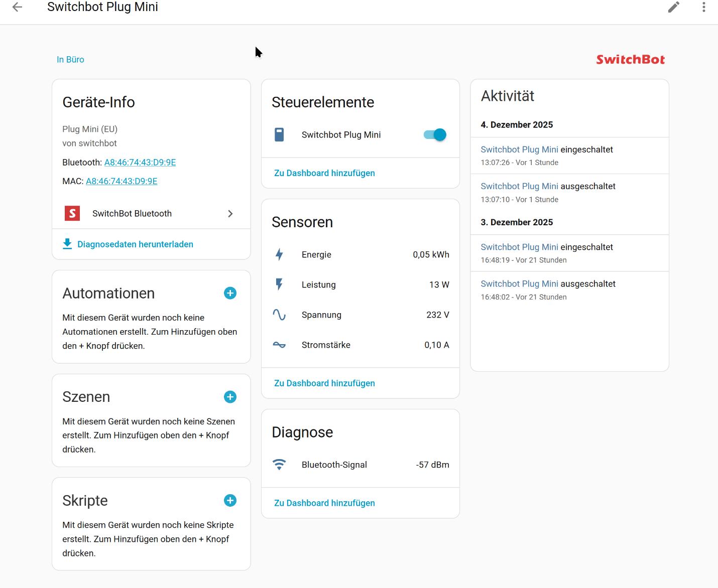This screenshot has height=588, width=718.
Task: Click the Energie lightning bolt icon
Action: coord(279,255)
